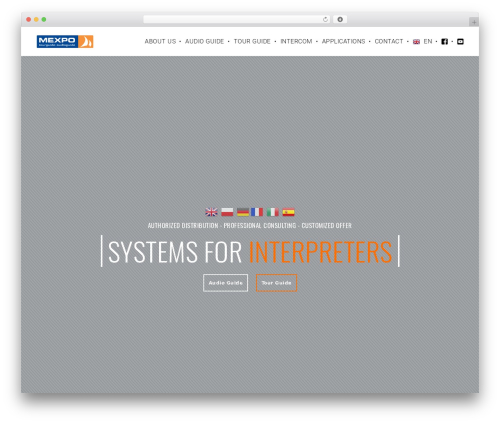Viewport: 500px width, 423px height.
Task: Click the browser extension icon beside address bar
Action: coord(340,19)
